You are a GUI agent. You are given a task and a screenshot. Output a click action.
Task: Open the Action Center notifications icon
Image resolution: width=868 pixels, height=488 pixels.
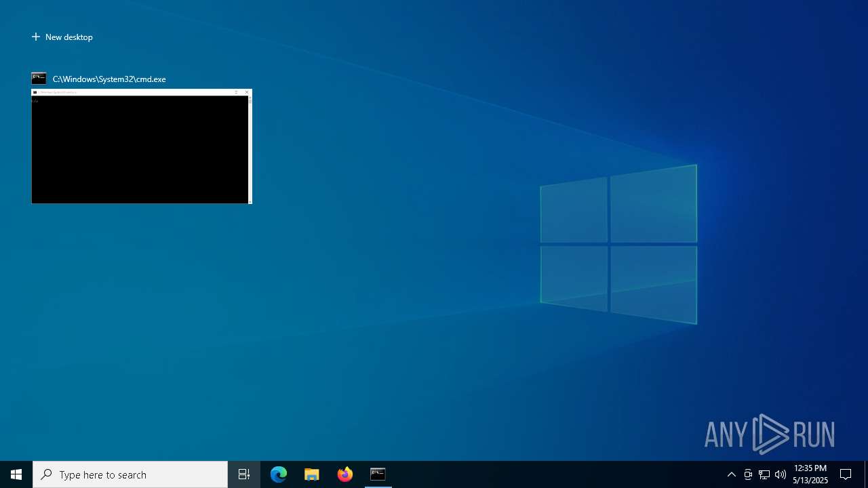pyautogui.click(x=846, y=474)
